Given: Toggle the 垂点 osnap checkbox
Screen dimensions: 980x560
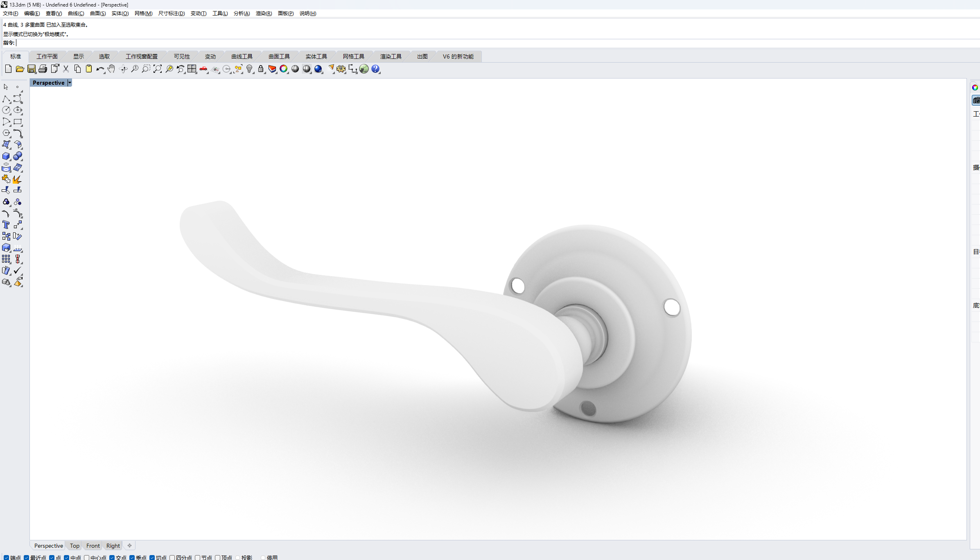Looking at the screenshot, I should [x=132, y=557].
